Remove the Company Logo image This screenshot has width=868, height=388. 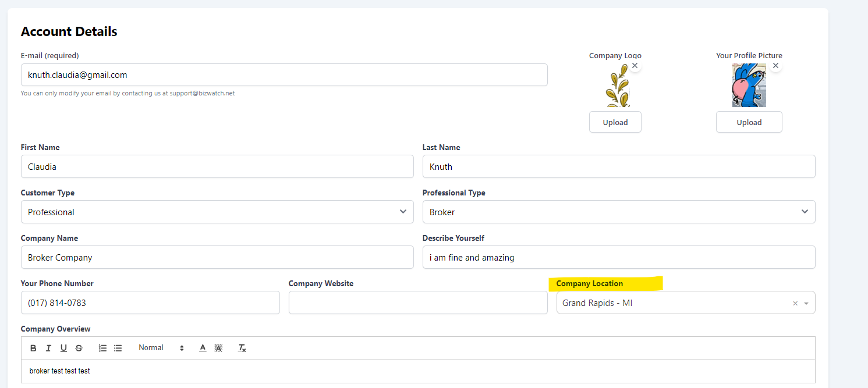[635, 66]
